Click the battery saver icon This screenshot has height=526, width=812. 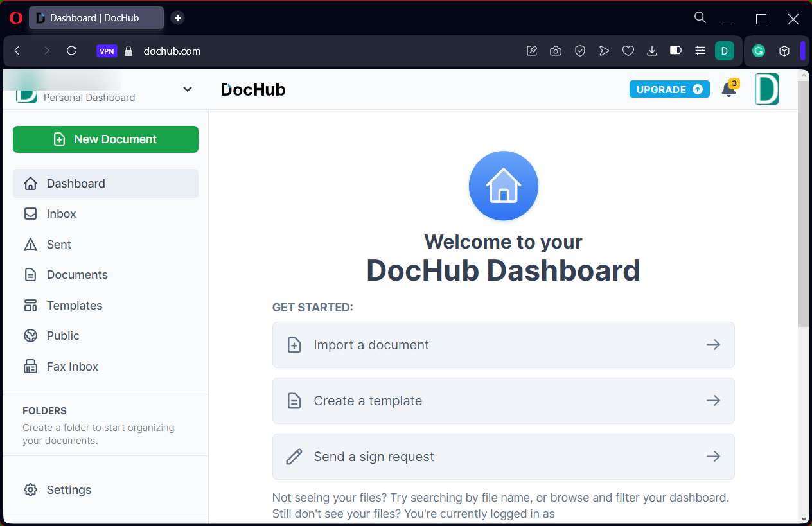tap(676, 50)
